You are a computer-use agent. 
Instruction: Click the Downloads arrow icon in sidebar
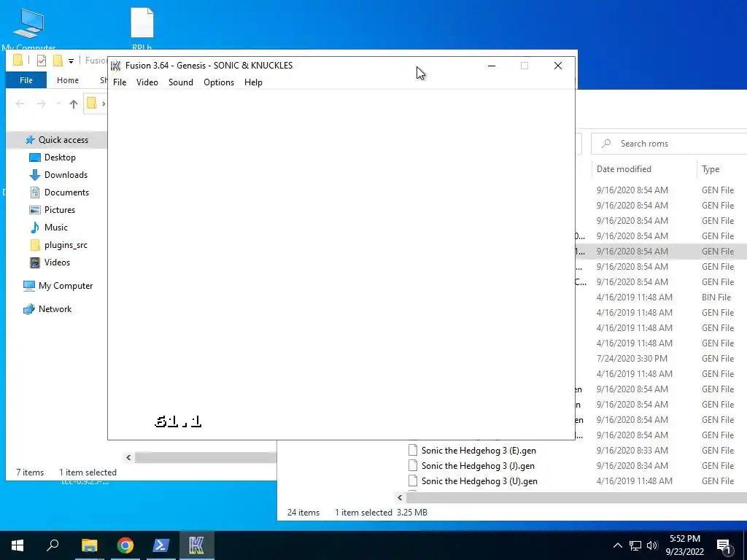[x=35, y=175]
